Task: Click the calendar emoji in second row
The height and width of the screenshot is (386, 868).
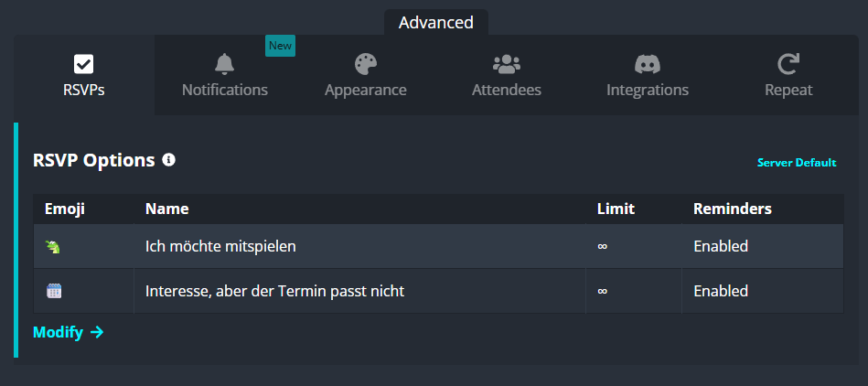Action: 54,291
